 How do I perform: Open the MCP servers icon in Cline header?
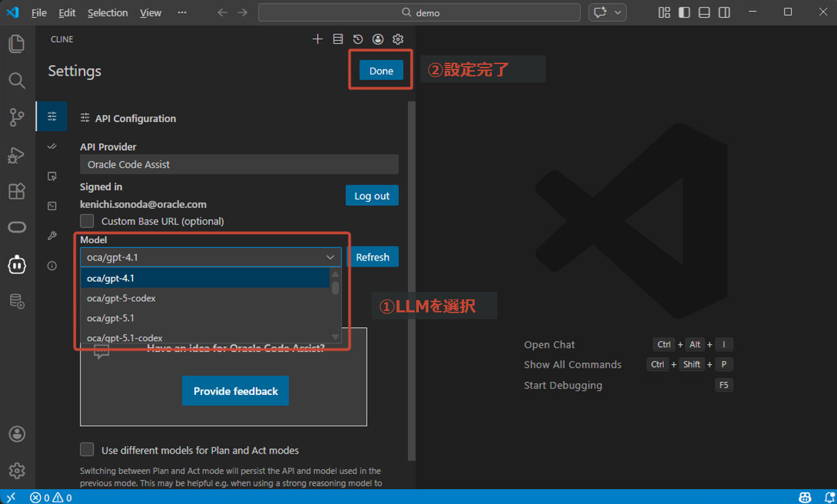338,40
